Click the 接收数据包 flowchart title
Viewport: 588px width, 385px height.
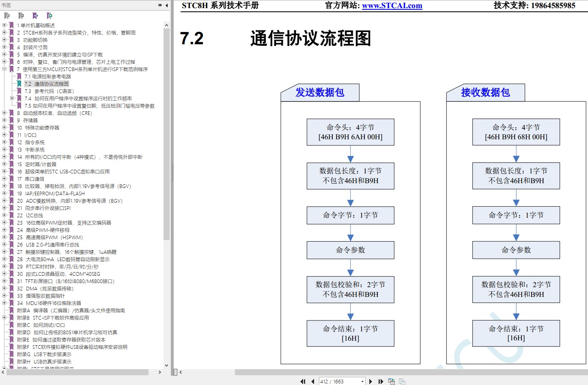tap(485, 93)
